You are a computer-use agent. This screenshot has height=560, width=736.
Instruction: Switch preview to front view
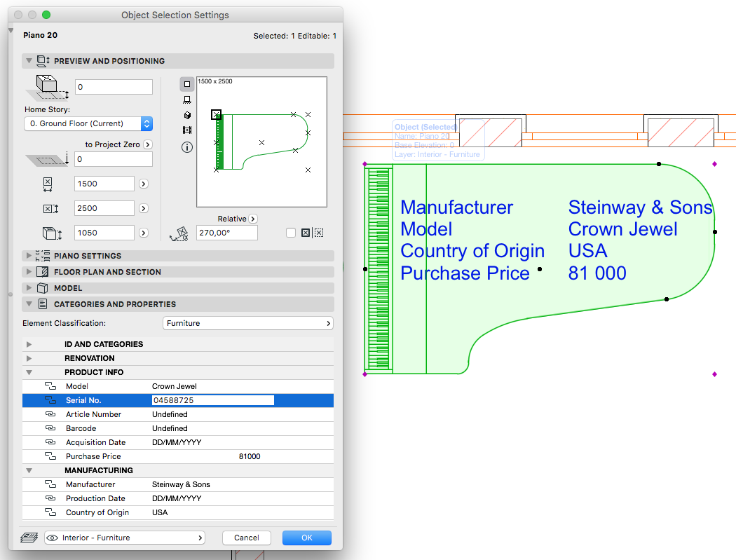tap(186, 99)
